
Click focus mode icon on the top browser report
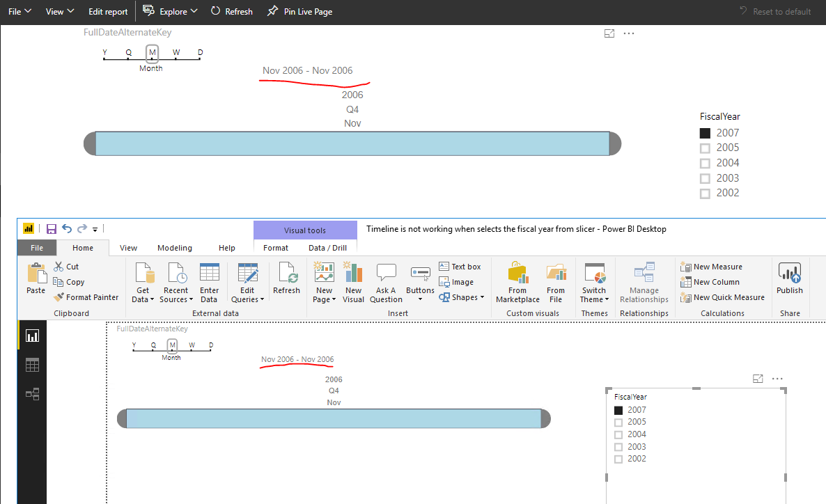[x=609, y=33]
